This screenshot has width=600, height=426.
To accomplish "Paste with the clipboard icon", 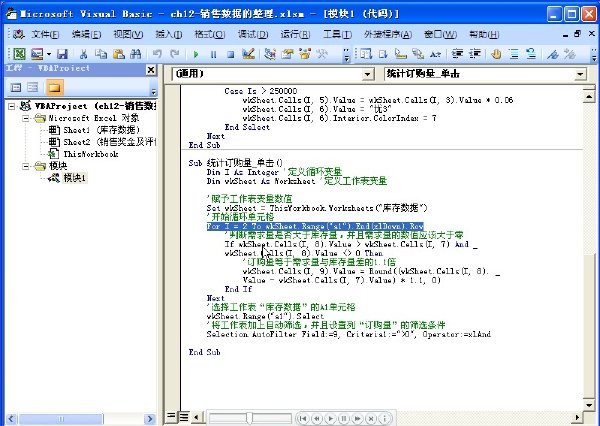I will pos(119,54).
